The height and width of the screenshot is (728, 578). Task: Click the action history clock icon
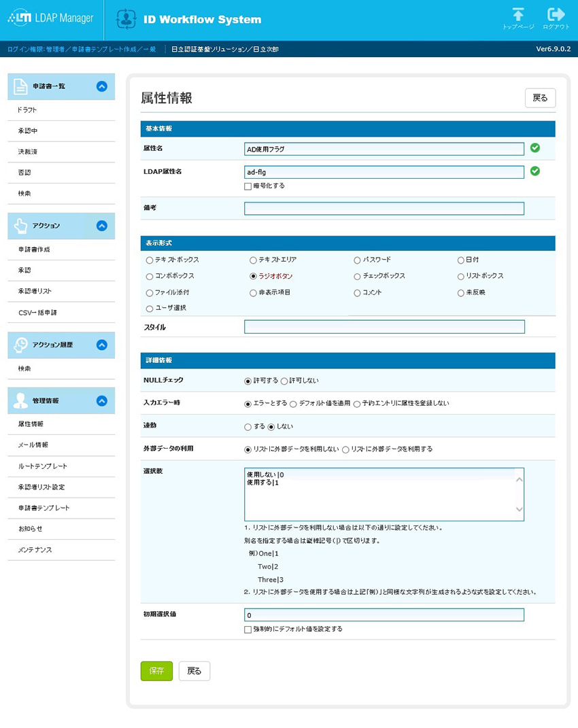(20, 345)
